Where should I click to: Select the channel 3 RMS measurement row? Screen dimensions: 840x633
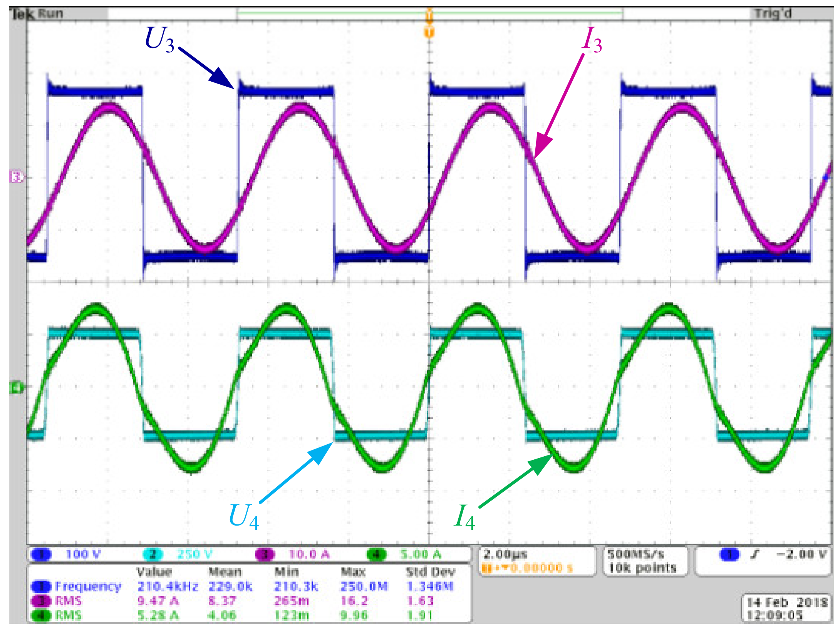(x=69, y=601)
